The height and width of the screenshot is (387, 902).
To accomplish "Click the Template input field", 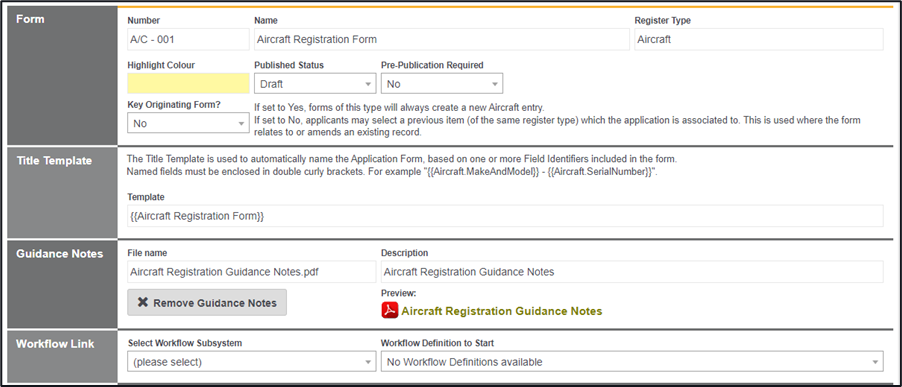I will (505, 216).
